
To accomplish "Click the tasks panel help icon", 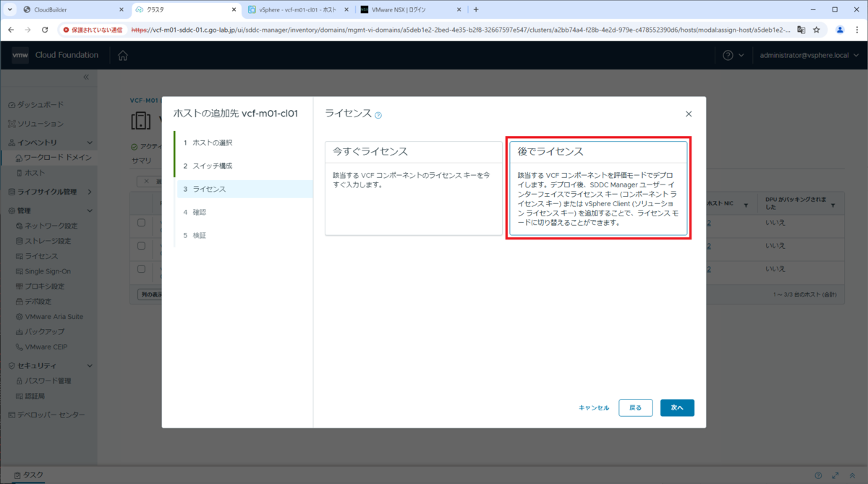I will pyautogui.click(x=818, y=475).
